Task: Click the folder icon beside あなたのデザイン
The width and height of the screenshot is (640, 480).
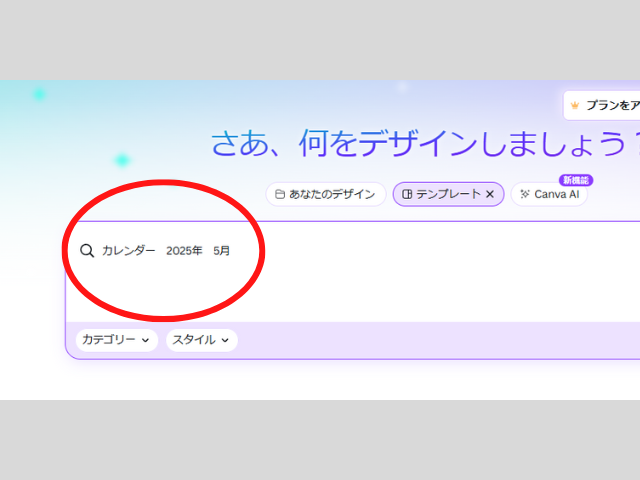Action: (280, 194)
